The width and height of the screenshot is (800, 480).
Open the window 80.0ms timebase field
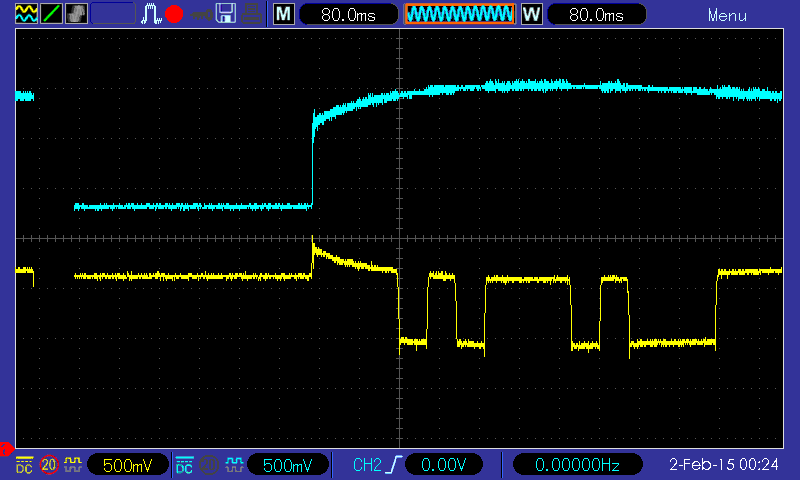click(595, 15)
